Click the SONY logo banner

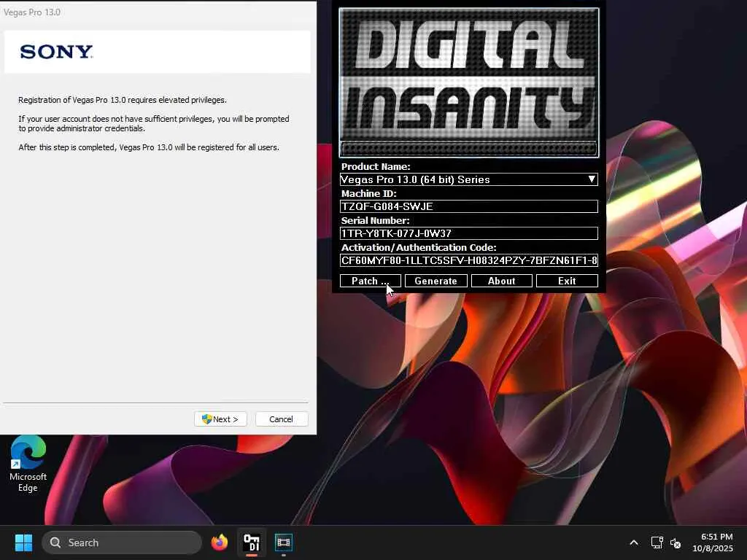pos(158,52)
